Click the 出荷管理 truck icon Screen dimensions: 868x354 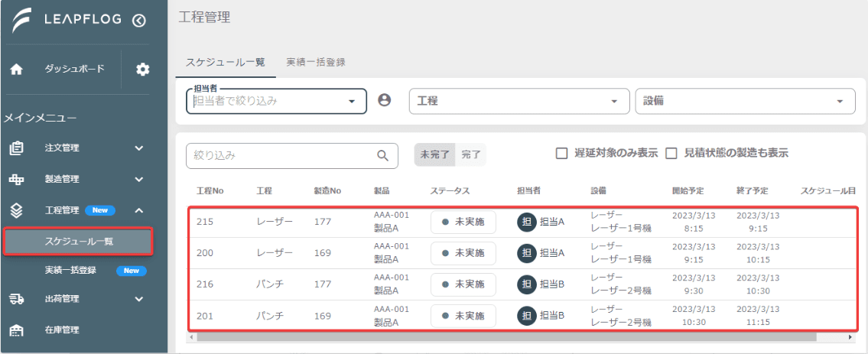pos(17,299)
